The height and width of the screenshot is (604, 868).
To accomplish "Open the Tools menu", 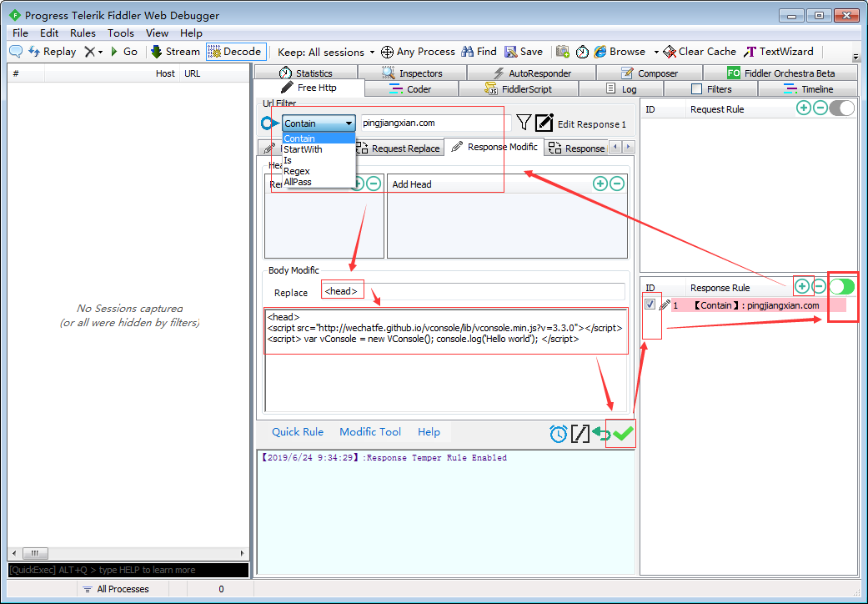I will [x=121, y=33].
